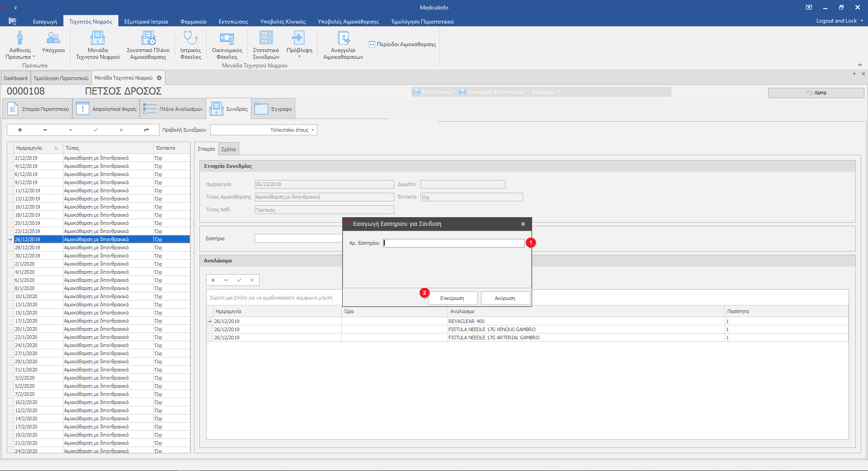Open the Logout and Lock dropdown
Screen dimensions: 868x471
pyautogui.click(x=840, y=21)
